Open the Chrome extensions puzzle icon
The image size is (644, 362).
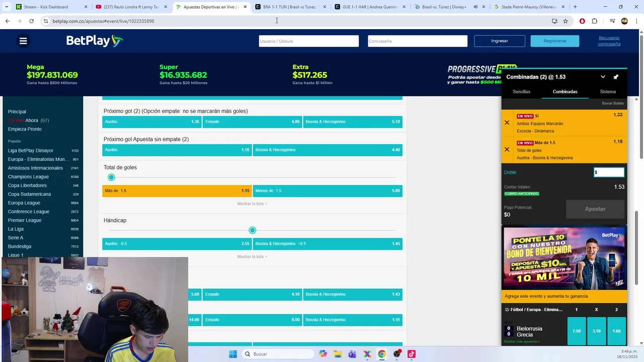[x=595, y=21]
